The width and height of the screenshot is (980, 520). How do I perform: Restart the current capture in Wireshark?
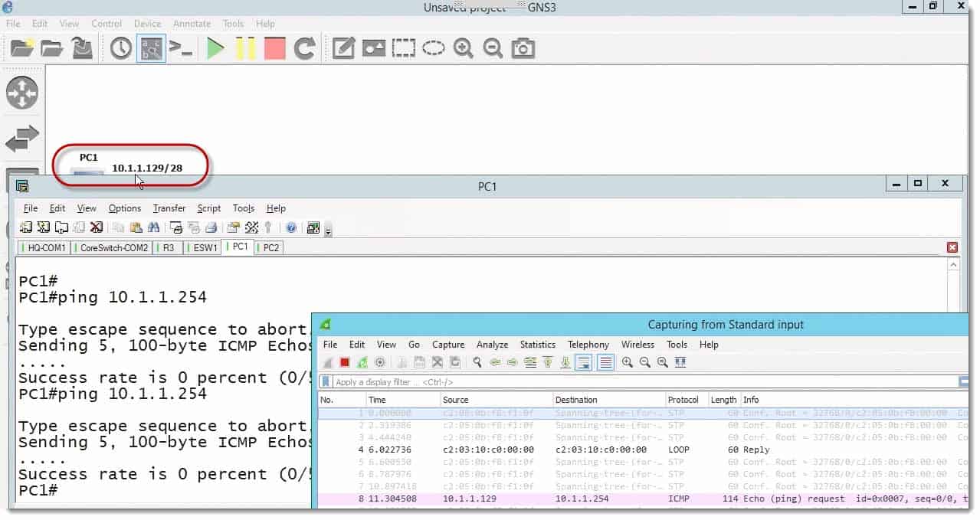362,363
